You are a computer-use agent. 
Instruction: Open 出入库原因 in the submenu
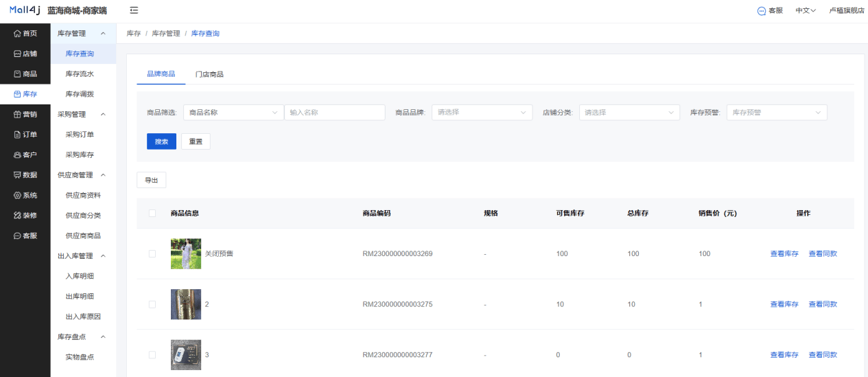pos(84,317)
